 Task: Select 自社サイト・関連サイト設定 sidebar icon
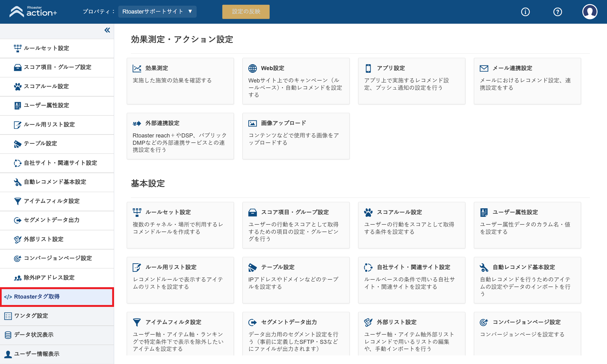click(x=18, y=163)
